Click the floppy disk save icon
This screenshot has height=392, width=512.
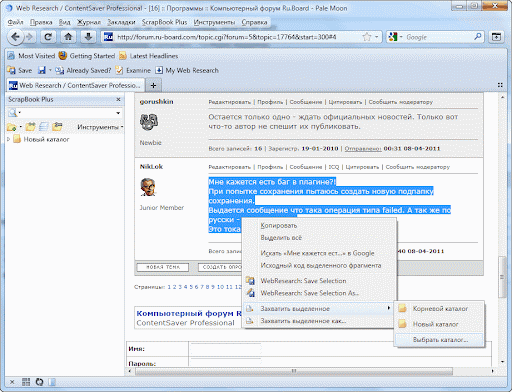(x=42, y=70)
